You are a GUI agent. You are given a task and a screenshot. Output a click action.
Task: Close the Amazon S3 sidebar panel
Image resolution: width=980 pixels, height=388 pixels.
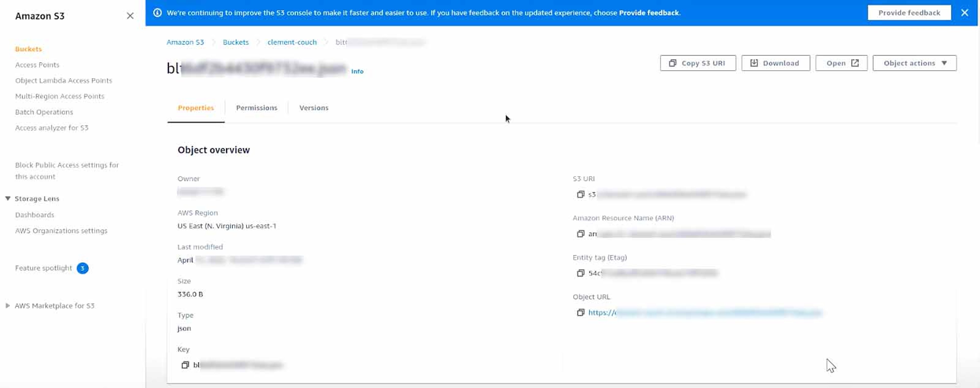click(130, 16)
